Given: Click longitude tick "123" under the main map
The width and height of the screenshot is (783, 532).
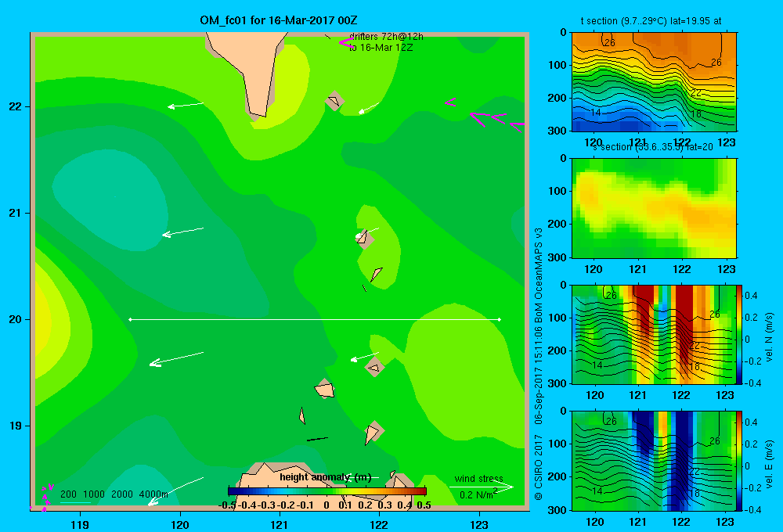Looking at the screenshot, I should pyautogui.click(x=479, y=524).
